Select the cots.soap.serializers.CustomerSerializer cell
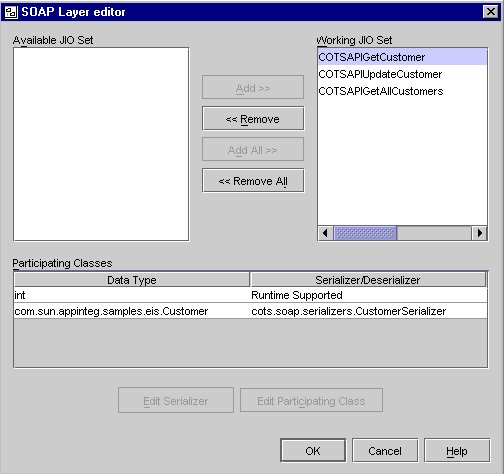 pyautogui.click(x=369, y=311)
